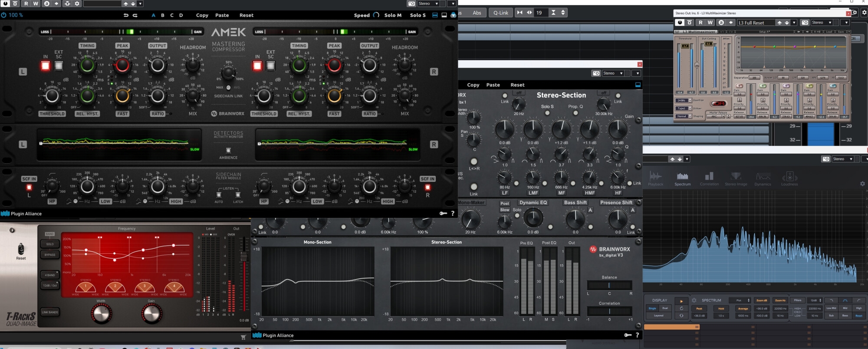Click the shopping cart icon below T-RackS

(243, 337)
